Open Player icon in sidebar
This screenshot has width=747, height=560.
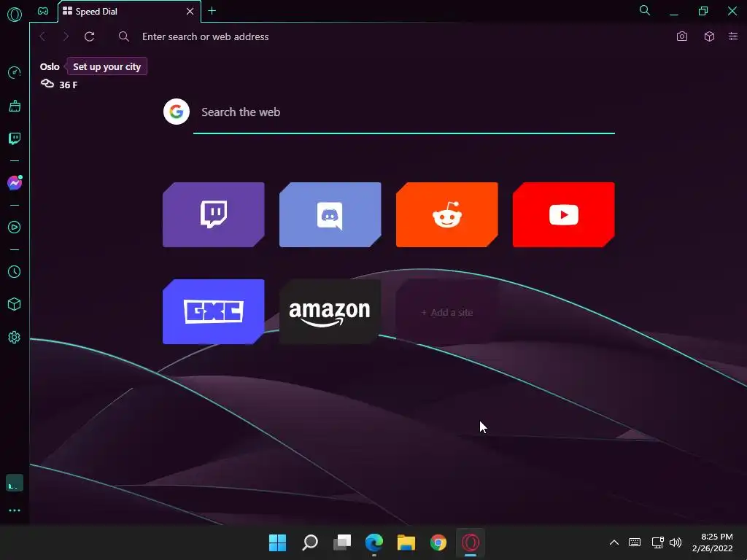[x=15, y=227]
